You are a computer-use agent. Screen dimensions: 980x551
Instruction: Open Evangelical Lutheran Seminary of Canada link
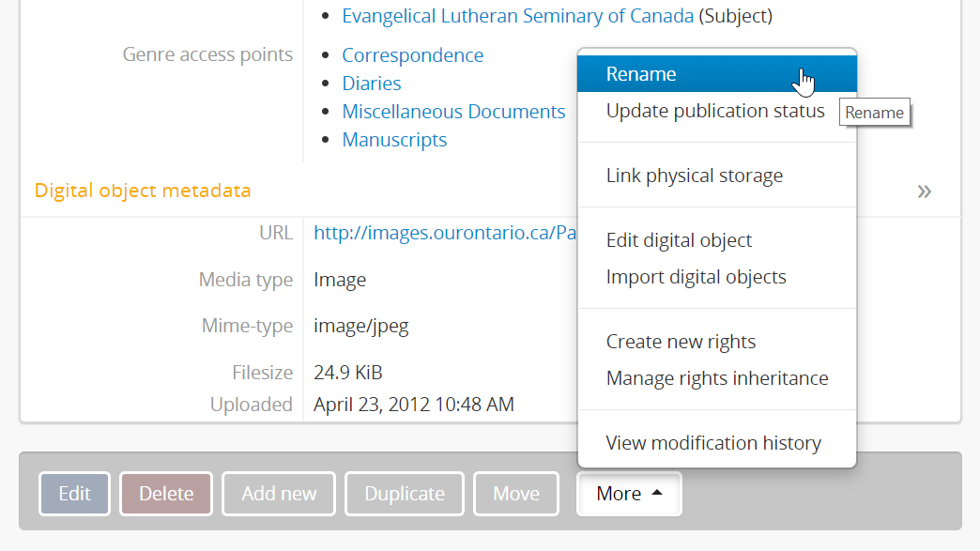pyautogui.click(x=517, y=16)
